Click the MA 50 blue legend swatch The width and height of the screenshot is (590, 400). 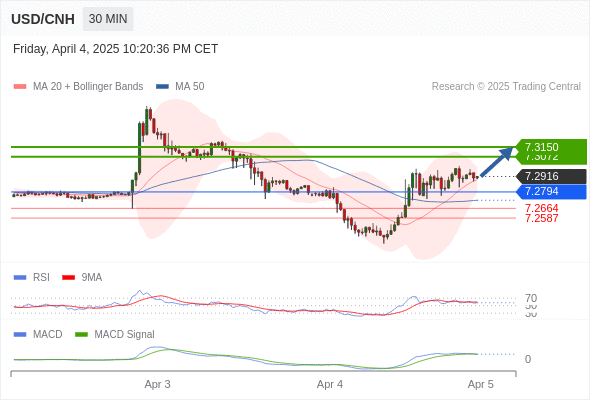pos(162,87)
